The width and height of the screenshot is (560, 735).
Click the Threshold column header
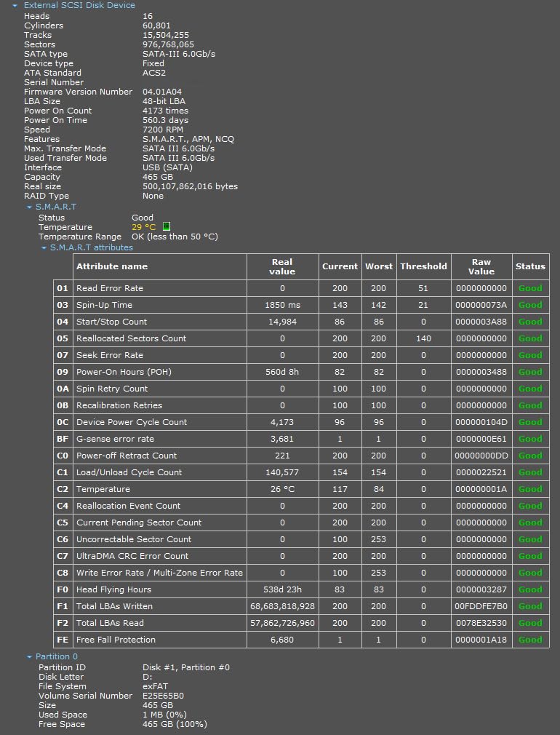[423, 266]
